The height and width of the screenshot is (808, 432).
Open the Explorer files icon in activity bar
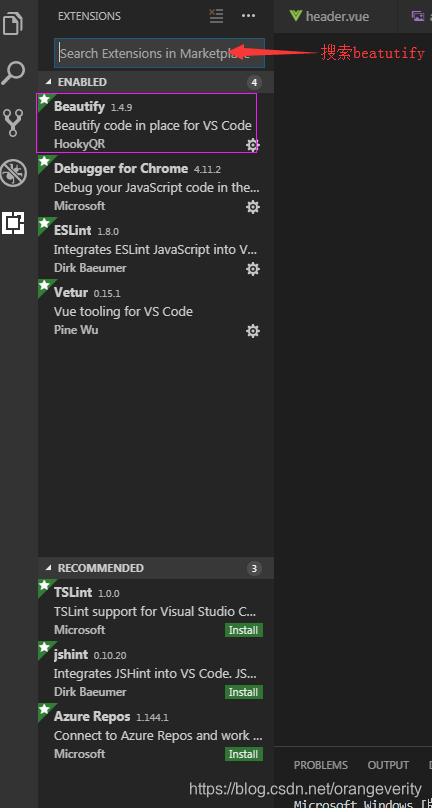(x=13, y=24)
